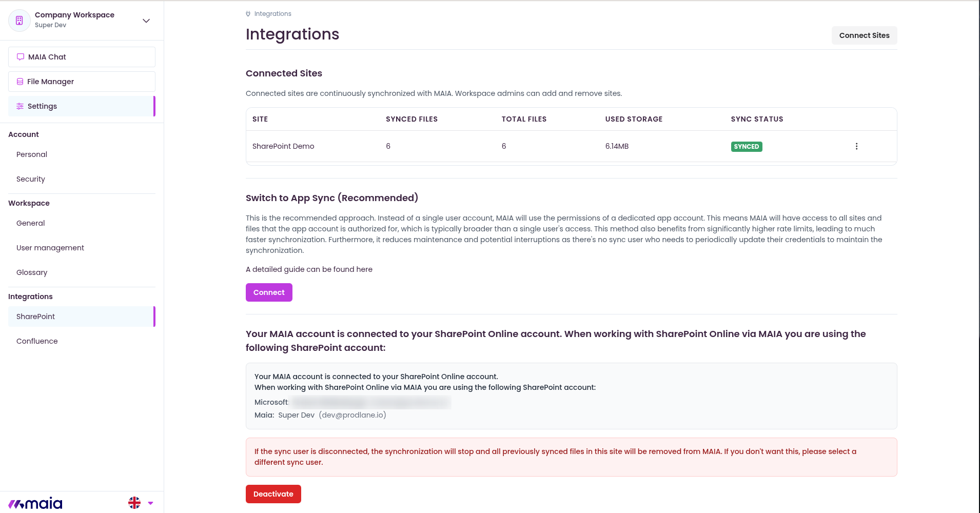This screenshot has width=980, height=513.
Task: Click the SYNCED FILES column header
Action: pos(411,119)
